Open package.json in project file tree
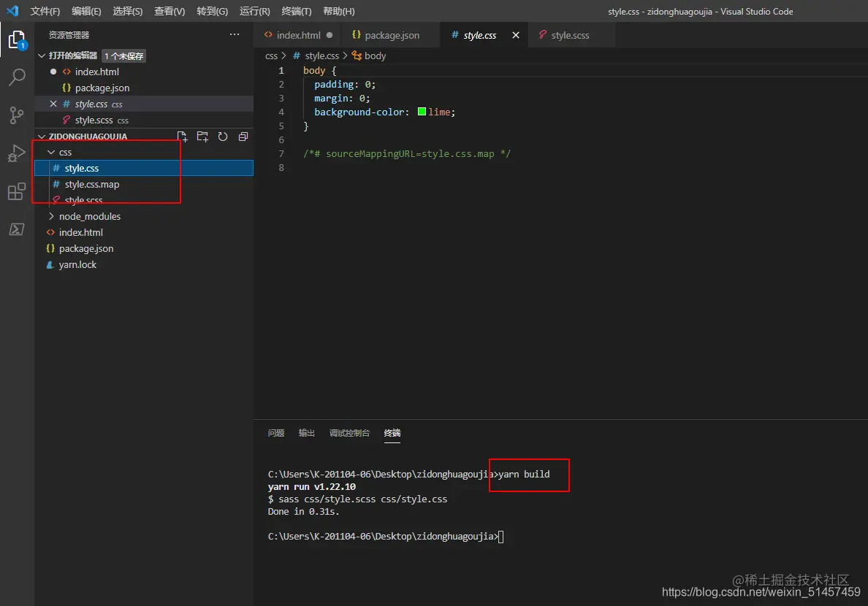 click(x=144, y=248)
